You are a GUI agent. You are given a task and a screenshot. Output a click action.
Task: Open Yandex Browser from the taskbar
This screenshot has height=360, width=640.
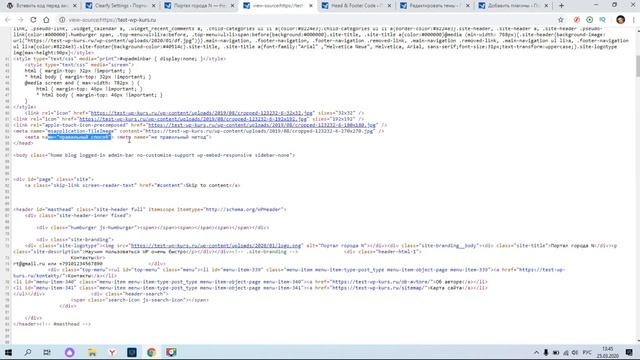click(x=112, y=352)
